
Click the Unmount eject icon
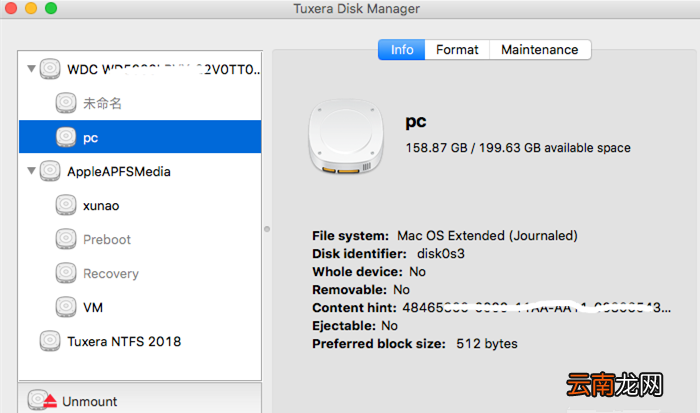(42, 400)
